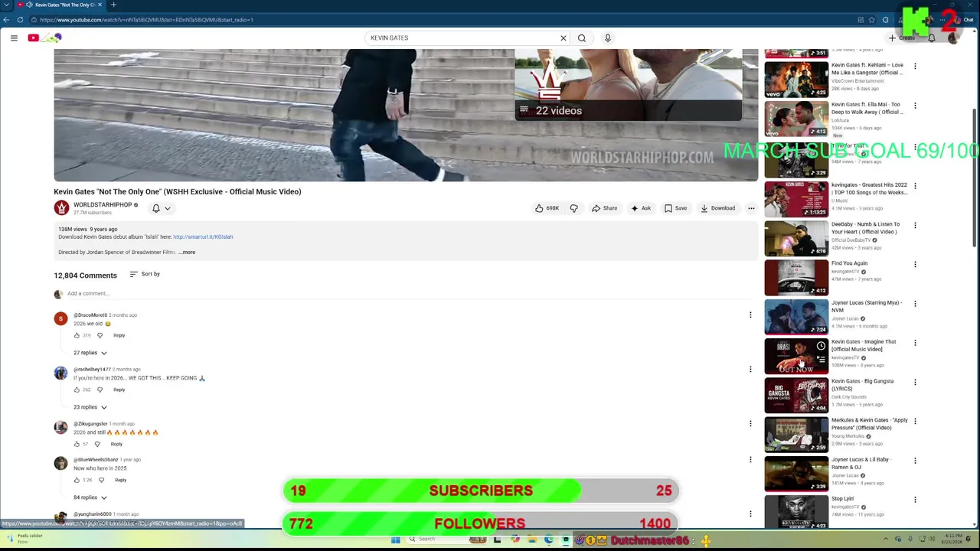980x551 pixels.
Task: Open kevingates Greatest Hits 2022 title
Action: click(x=870, y=189)
